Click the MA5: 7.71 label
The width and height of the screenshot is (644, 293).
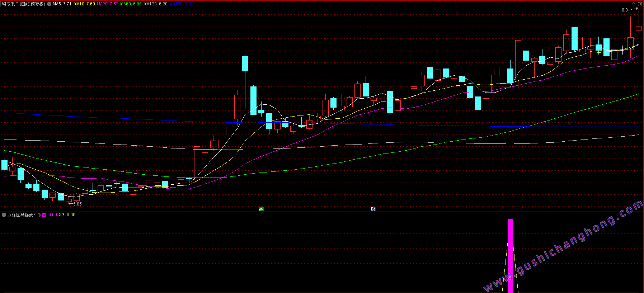click(x=62, y=4)
